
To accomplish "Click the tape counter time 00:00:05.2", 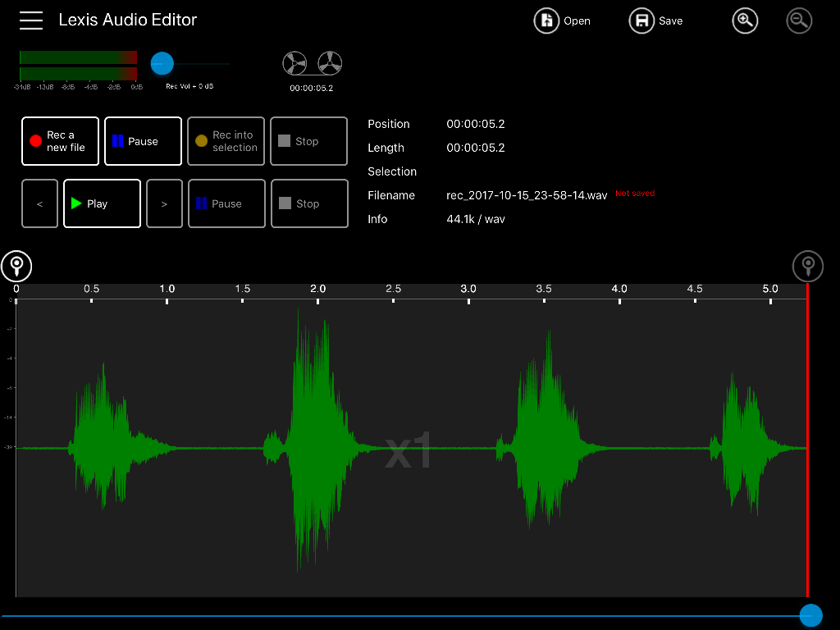I will (x=311, y=89).
